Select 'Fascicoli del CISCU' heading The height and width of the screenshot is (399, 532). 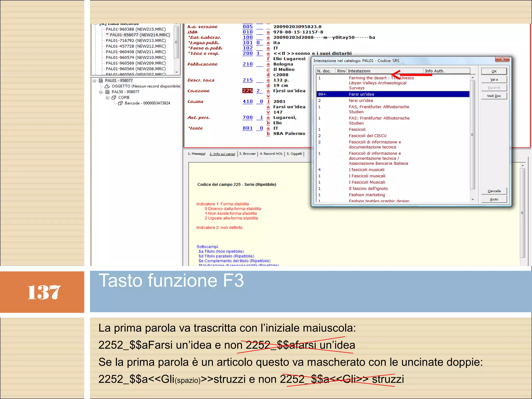(368, 136)
